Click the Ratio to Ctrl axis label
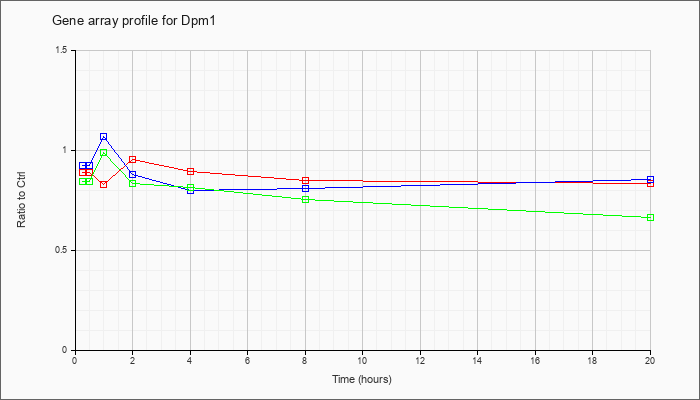The height and width of the screenshot is (400, 700). (21, 200)
